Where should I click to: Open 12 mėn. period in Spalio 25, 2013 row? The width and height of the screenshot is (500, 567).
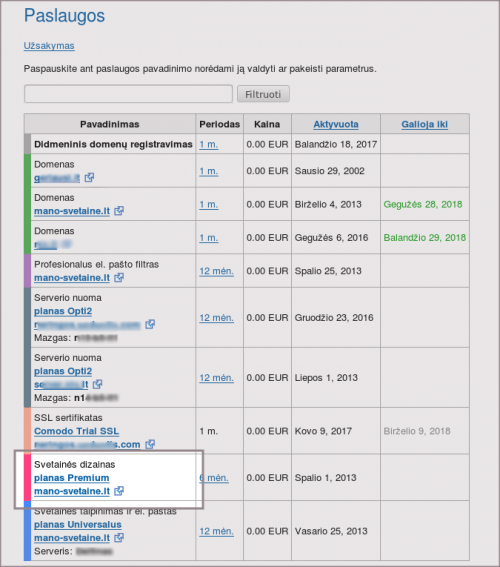click(217, 271)
